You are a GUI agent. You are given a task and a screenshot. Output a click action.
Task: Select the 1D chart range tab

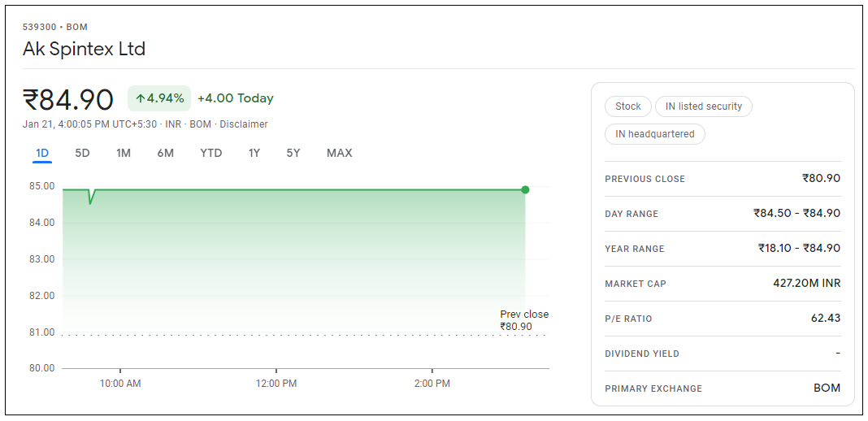click(x=42, y=153)
